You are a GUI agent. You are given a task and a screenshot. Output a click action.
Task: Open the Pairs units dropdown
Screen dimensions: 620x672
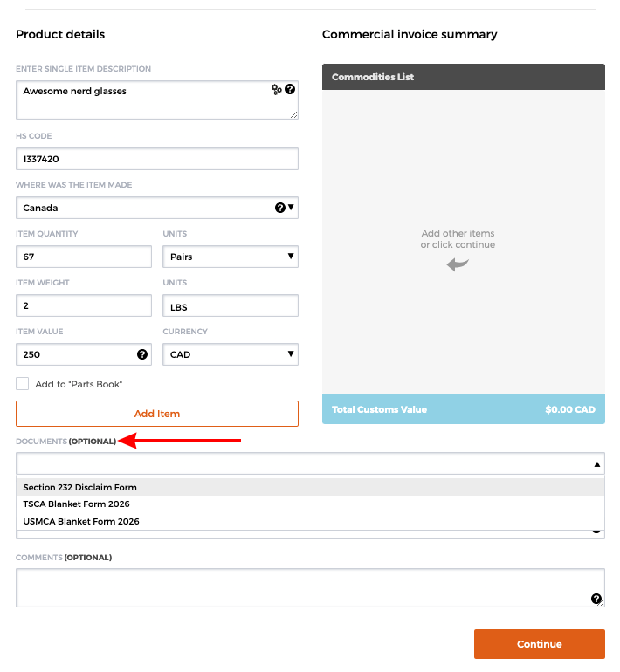point(231,257)
